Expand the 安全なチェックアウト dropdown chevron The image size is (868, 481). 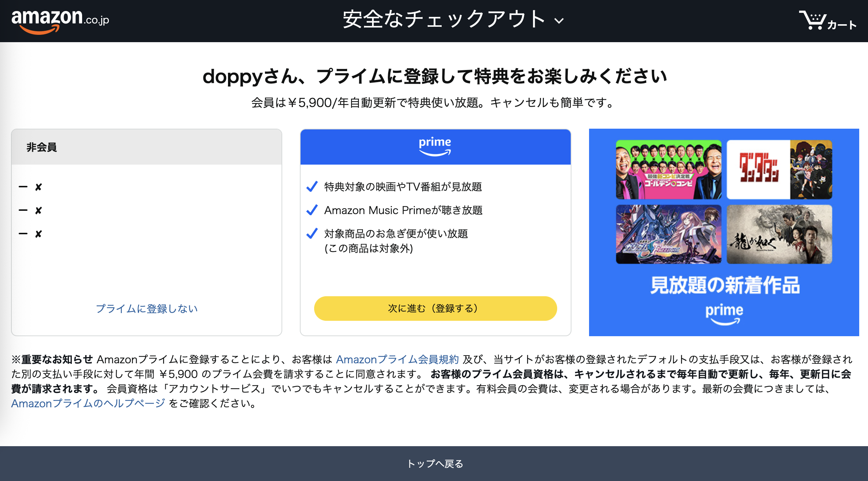pos(559,21)
